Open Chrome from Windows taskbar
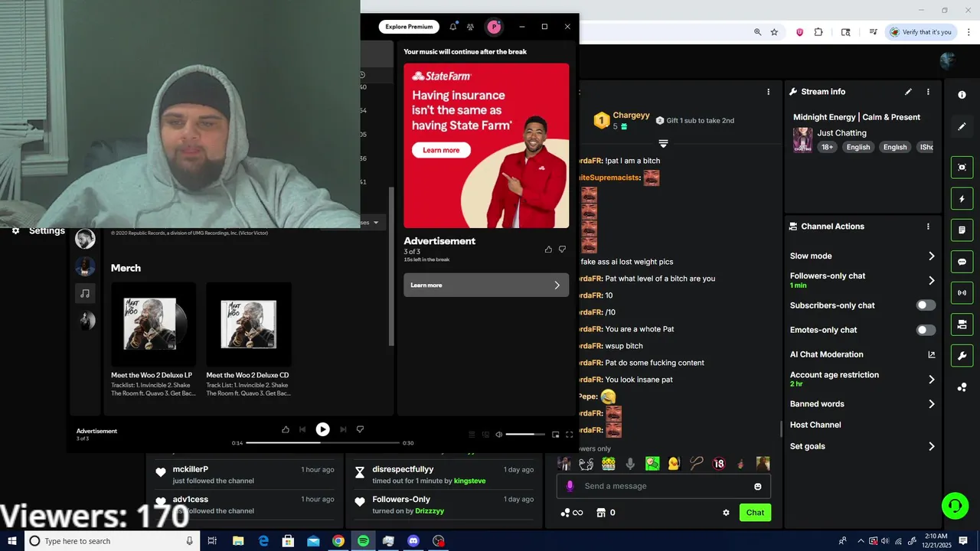The width and height of the screenshot is (980, 551). 338,541
